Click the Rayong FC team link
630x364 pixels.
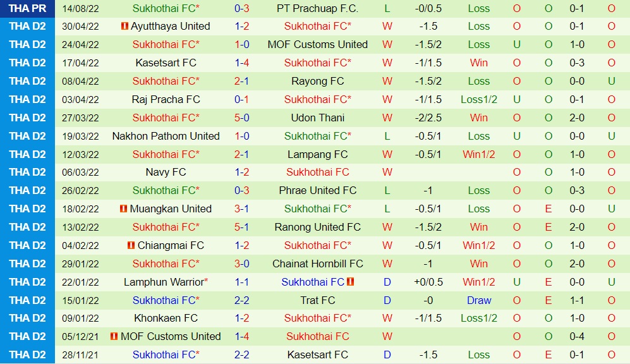(317, 81)
